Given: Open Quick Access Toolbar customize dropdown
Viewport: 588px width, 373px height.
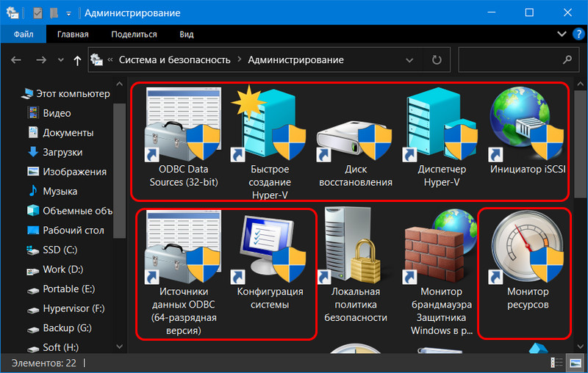Looking at the screenshot, I should [68, 13].
